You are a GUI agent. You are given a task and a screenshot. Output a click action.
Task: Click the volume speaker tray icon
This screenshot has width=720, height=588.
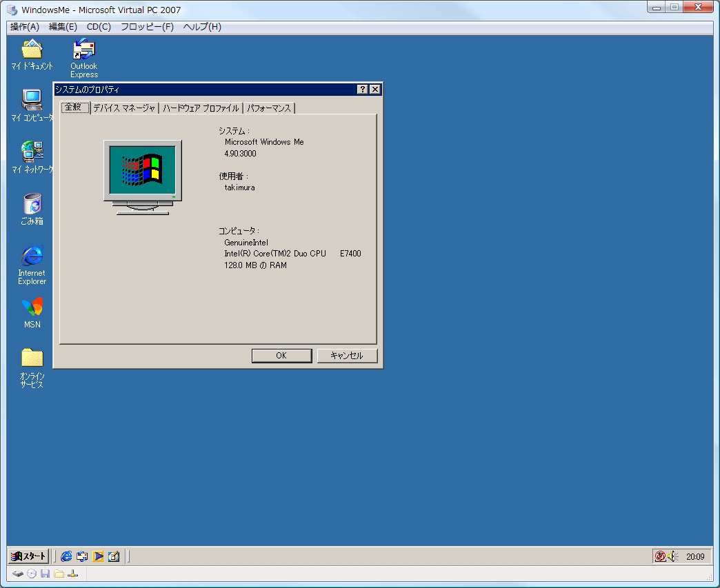point(672,556)
